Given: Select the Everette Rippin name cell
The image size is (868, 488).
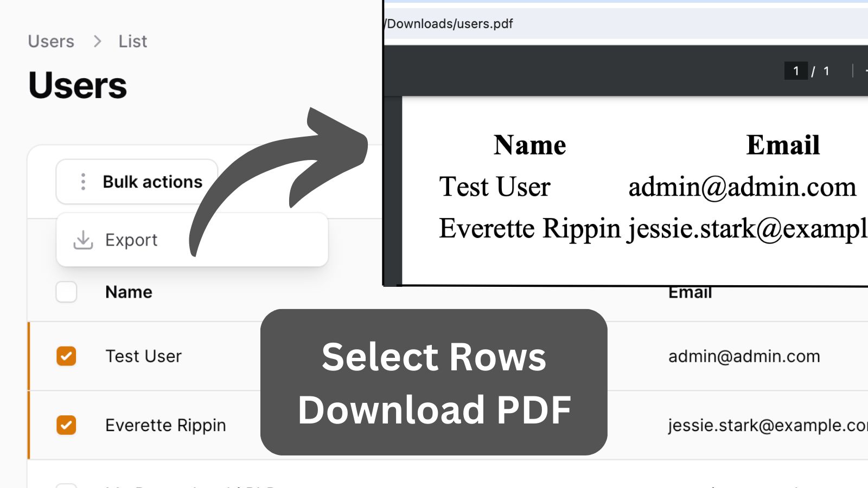Looking at the screenshot, I should pyautogui.click(x=165, y=425).
